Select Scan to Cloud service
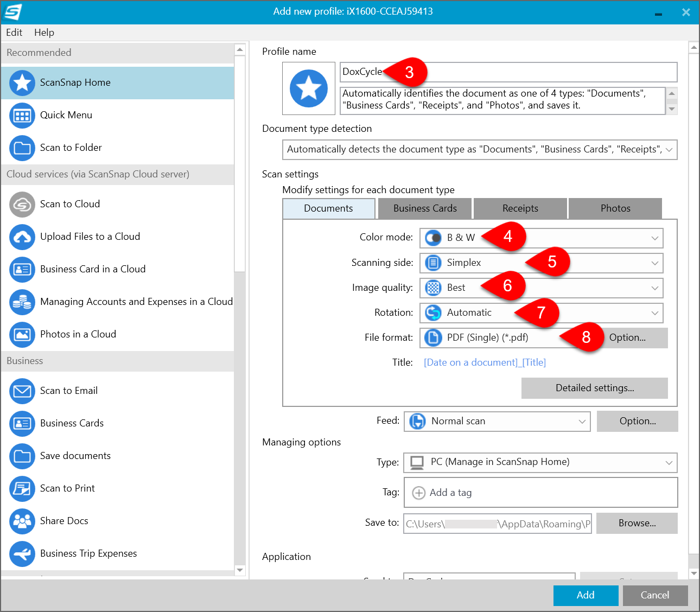 point(70,204)
